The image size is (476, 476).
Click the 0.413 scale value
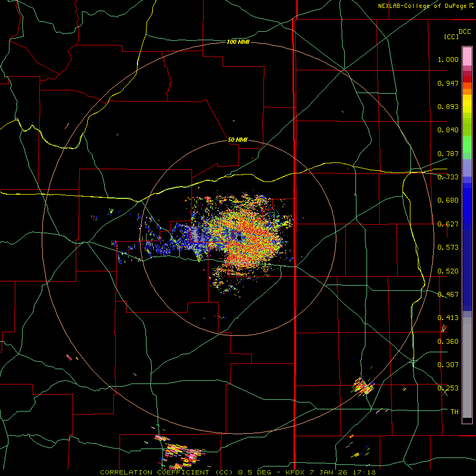448,318
